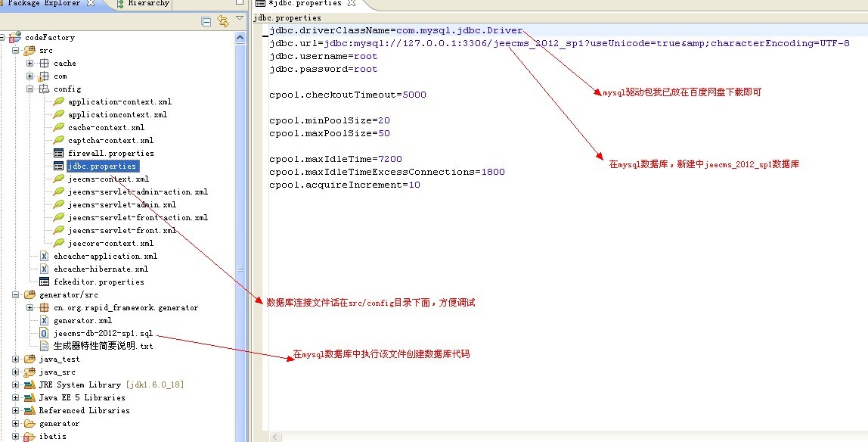Click the cache package icon
Image resolution: width=868 pixels, height=442 pixels.
(44, 63)
